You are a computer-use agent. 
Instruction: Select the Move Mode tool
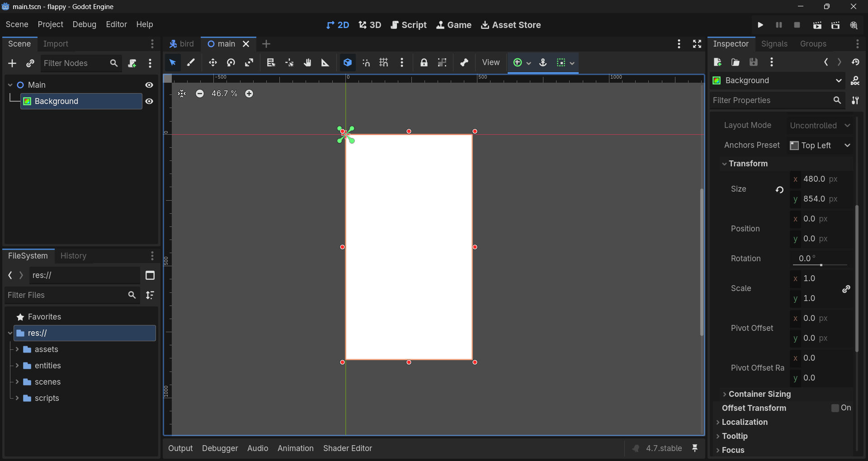click(213, 63)
